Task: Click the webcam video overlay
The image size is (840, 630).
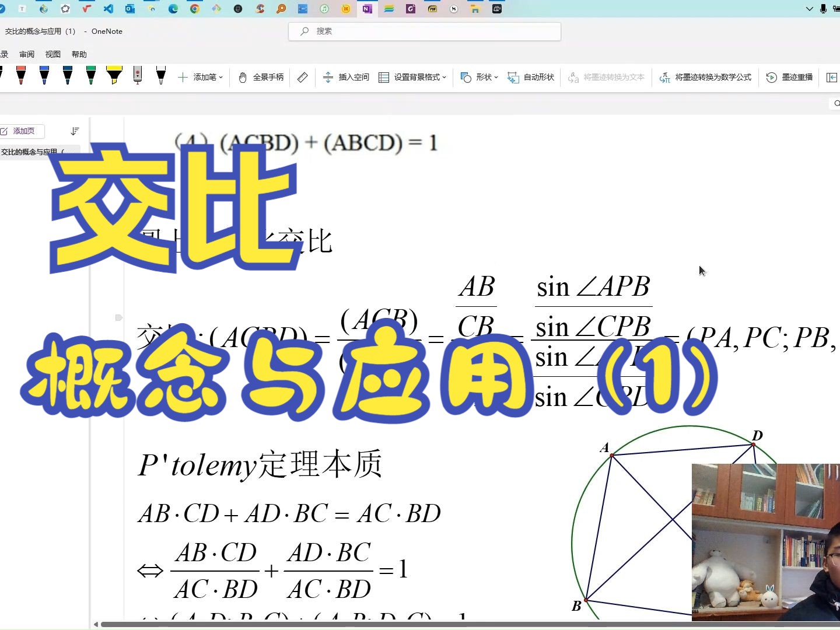Action: (x=766, y=542)
